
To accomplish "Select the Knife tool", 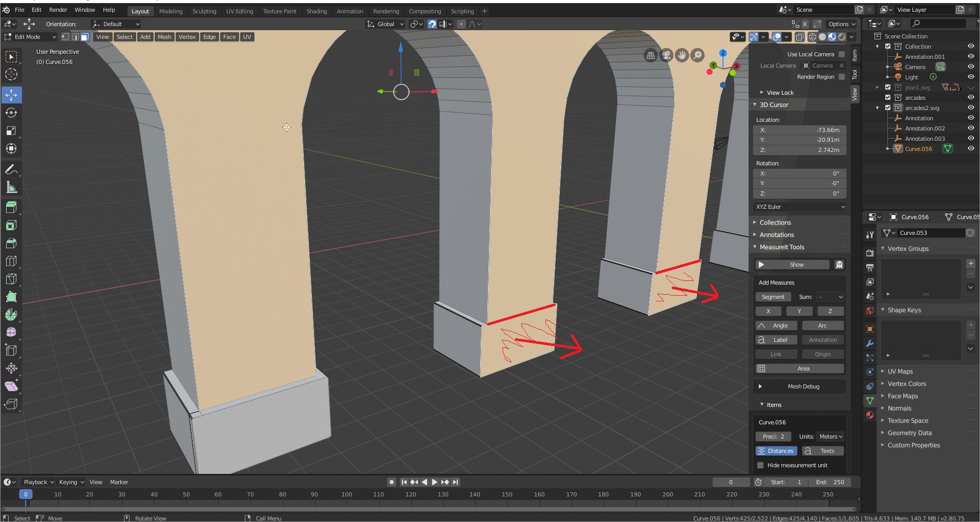I will click(x=11, y=279).
